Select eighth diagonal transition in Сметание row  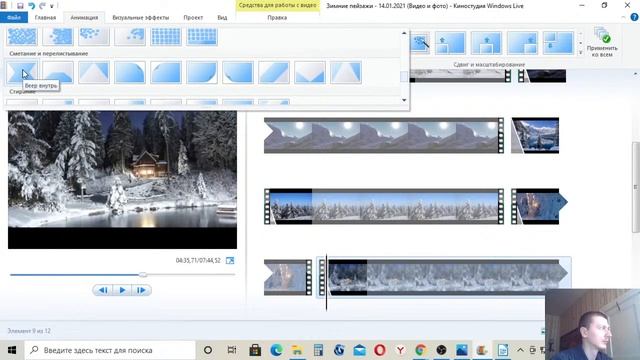tap(273, 72)
